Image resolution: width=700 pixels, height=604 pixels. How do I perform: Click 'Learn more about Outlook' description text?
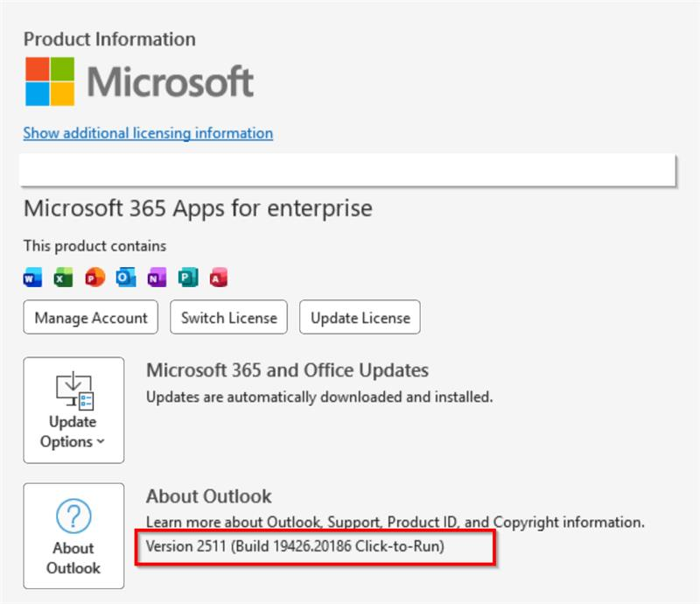coord(395,522)
